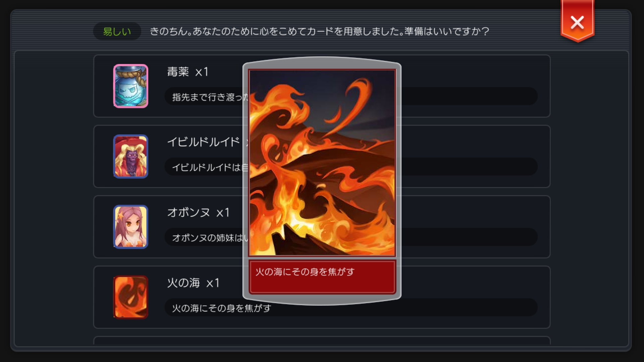Select the 毒薬 x1 title text
The image size is (644, 362).
click(188, 72)
